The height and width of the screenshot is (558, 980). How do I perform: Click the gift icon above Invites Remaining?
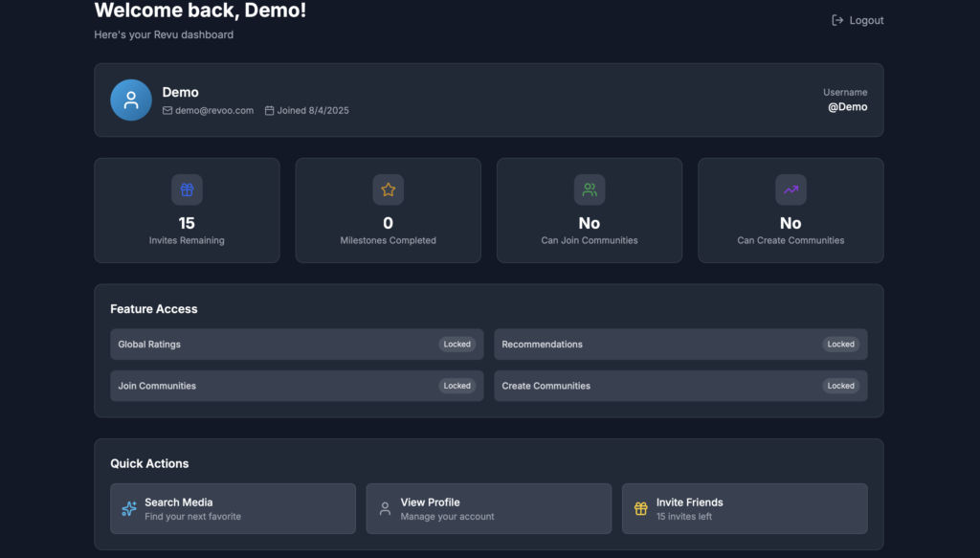(187, 190)
